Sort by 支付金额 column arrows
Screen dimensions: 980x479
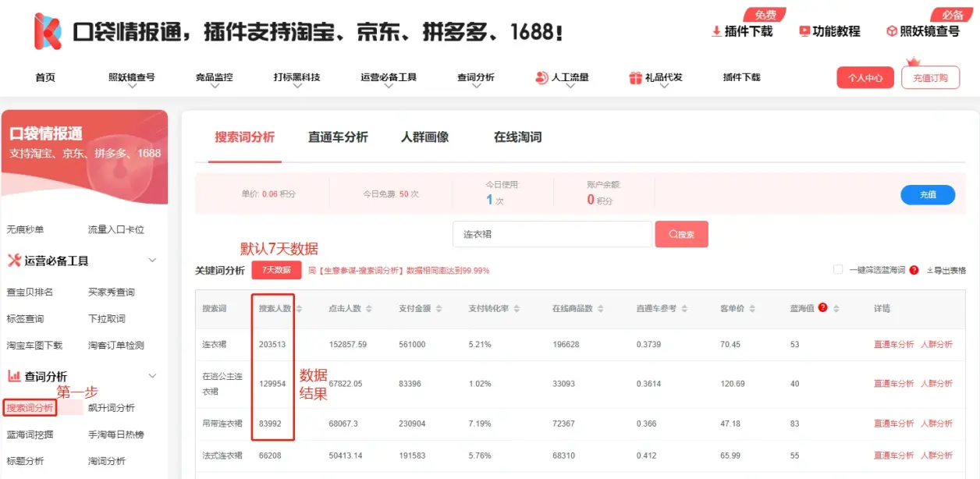click(x=438, y=309)
